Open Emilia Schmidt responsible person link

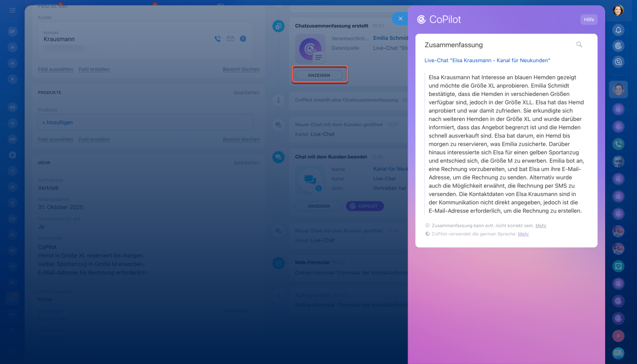pyautogui.click(x=390, y=38)
